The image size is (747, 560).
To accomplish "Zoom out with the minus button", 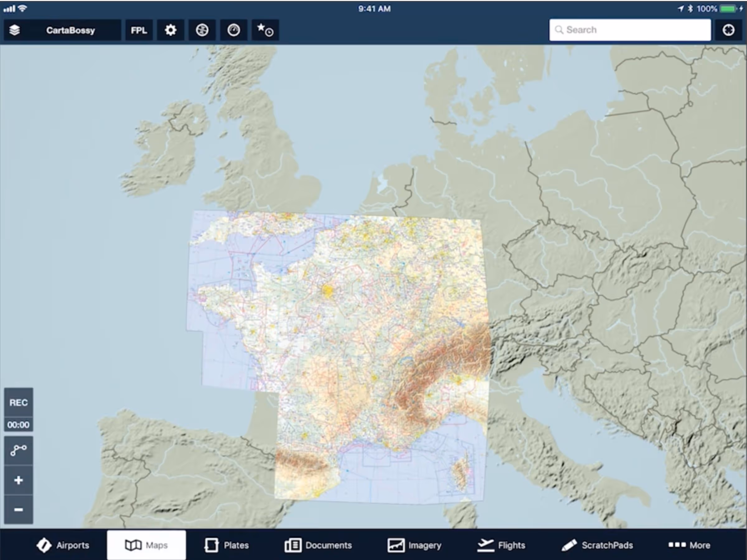I will coord(19,509).
